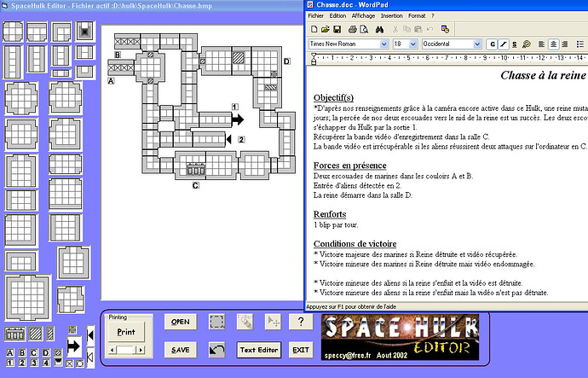The height and width of the screenshot is (378, 588).
Task: Select the marker C label tile
Action: pos(34,352)
